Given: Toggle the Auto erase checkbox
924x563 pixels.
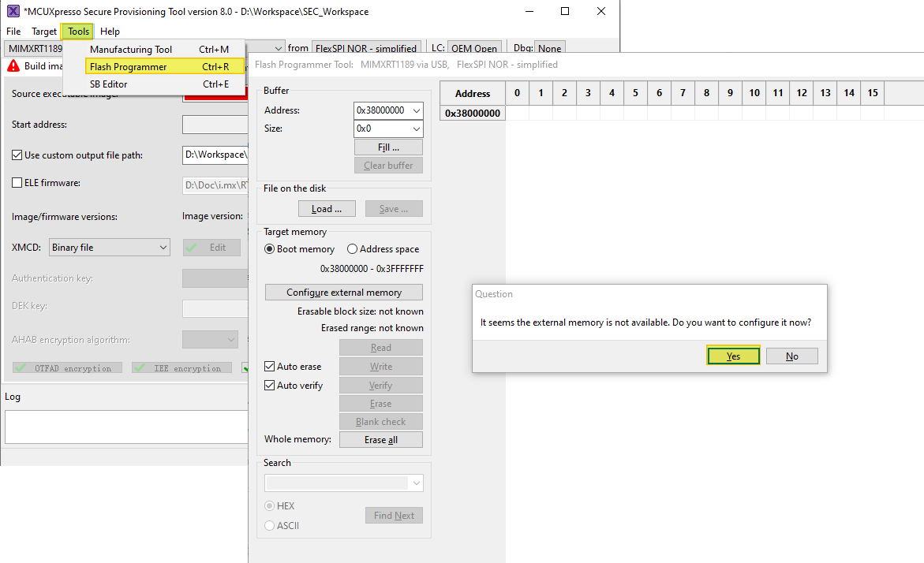Looking at the screenshot, I should click(x=270, y=367).
